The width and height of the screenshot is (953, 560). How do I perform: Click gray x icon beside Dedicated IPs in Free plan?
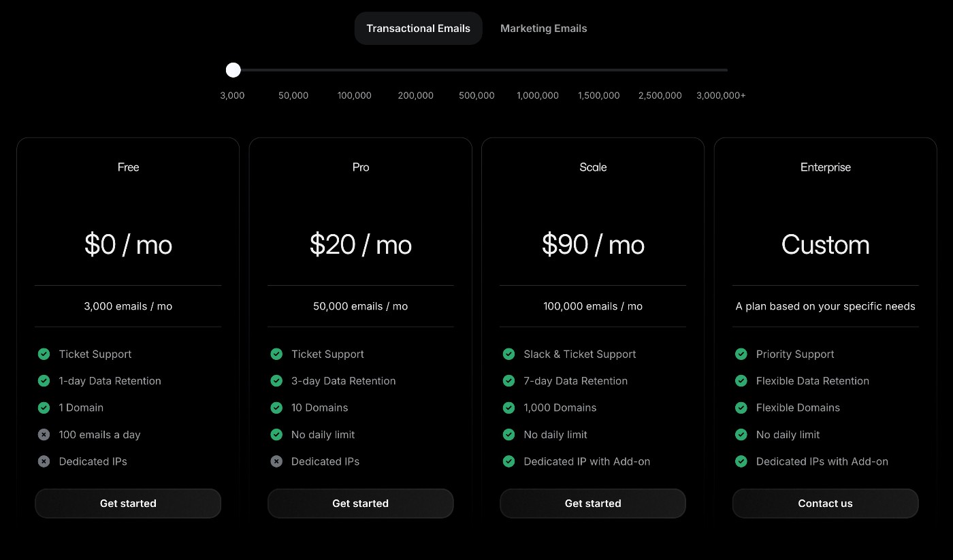tap(44, 461)
